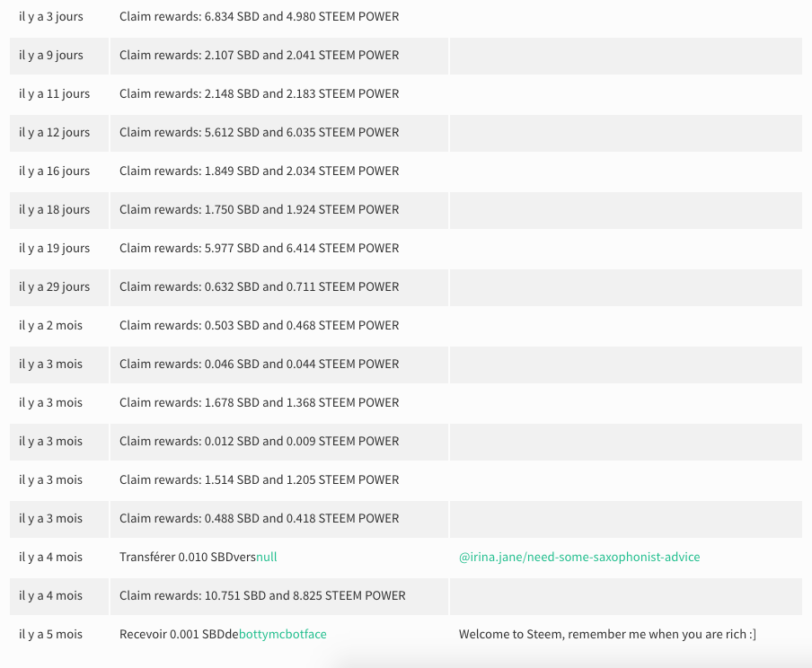Screen dimensions: 812x668
Task: Select the 1.750 SBD claim rewards entry
Action: click(259, 210)
